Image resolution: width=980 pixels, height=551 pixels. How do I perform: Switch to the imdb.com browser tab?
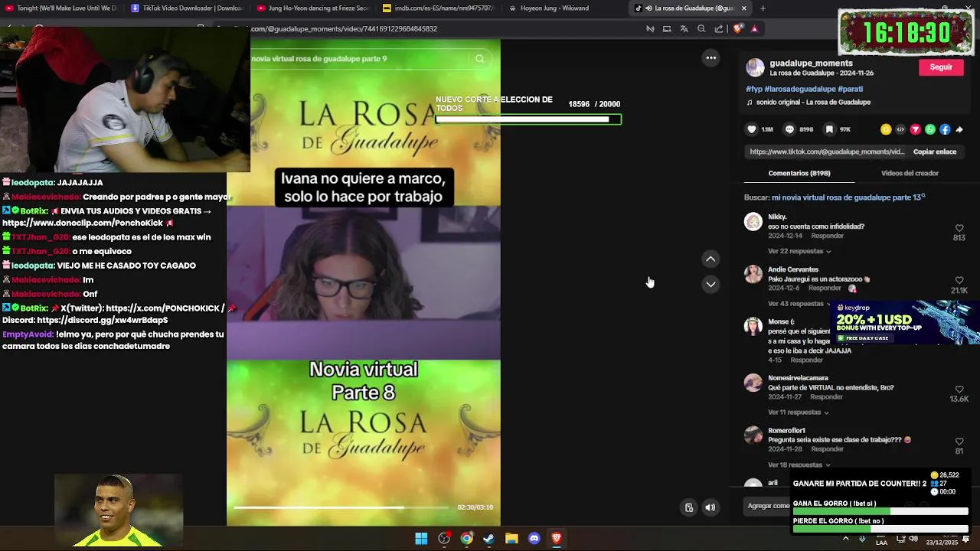(438, 8)
